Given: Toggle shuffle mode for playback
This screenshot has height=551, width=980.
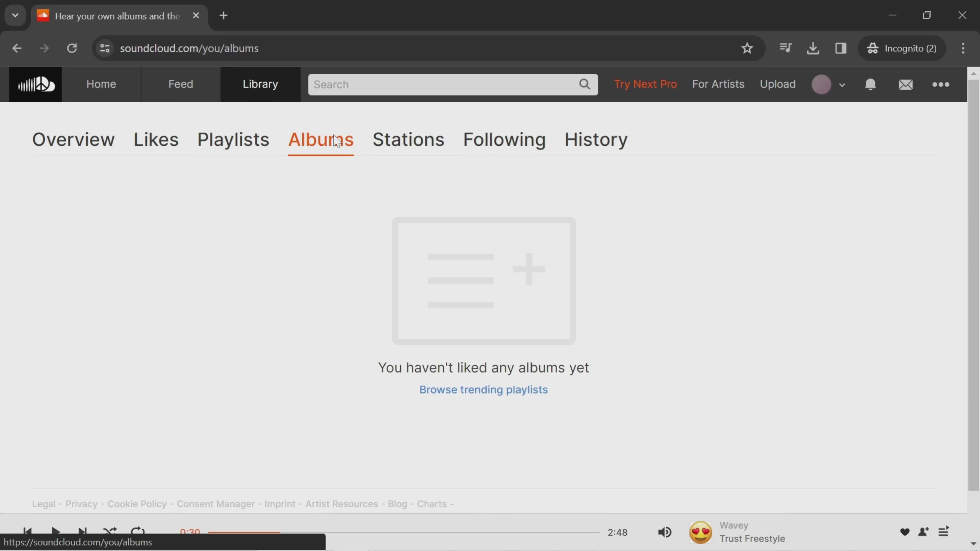Looking at the screenshot, I should pos(110,532).
